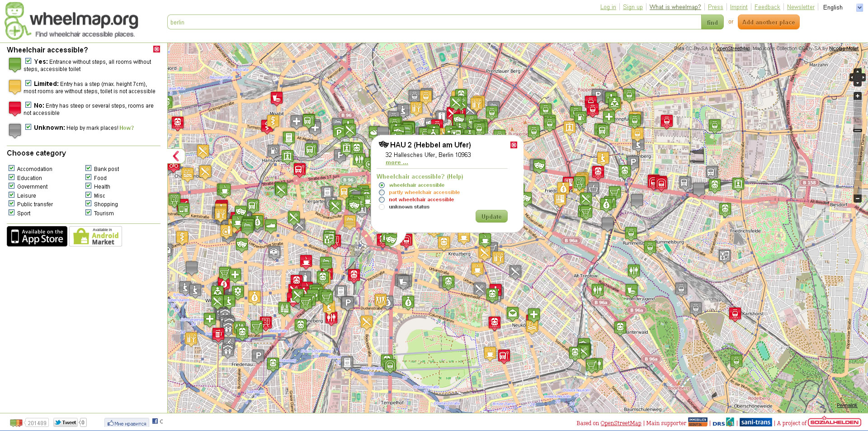Open 'What is wheelmap?' page

point(675,7)
